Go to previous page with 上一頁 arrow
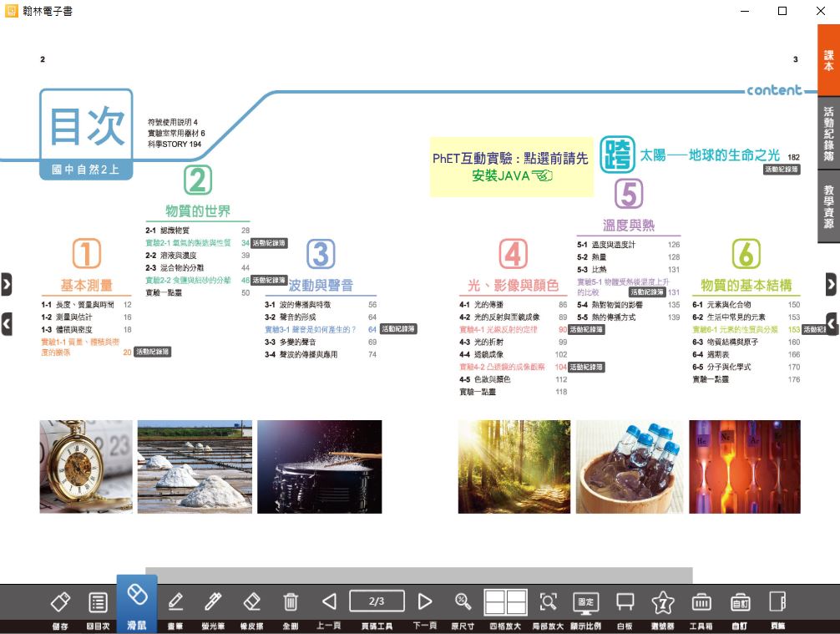Image resolution: width=840 pixels, height=634 pixels. pos(329,601)
